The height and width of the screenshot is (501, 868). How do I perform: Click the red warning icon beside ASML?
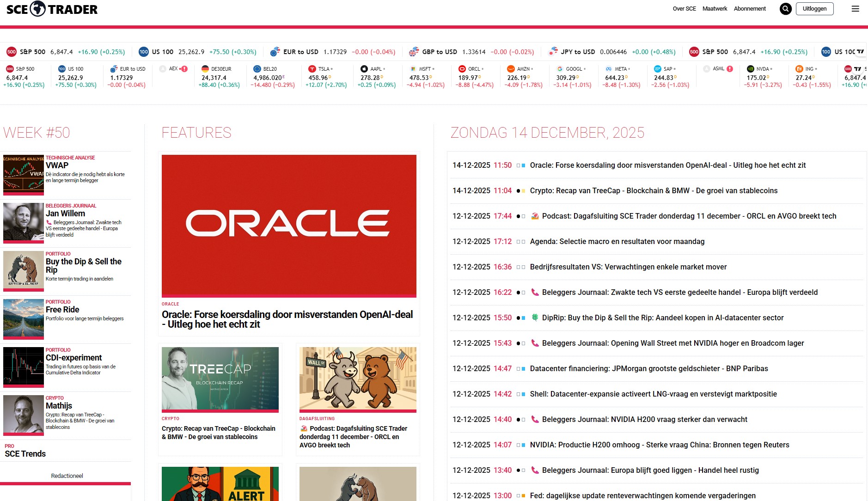click(x=730, y=69)
